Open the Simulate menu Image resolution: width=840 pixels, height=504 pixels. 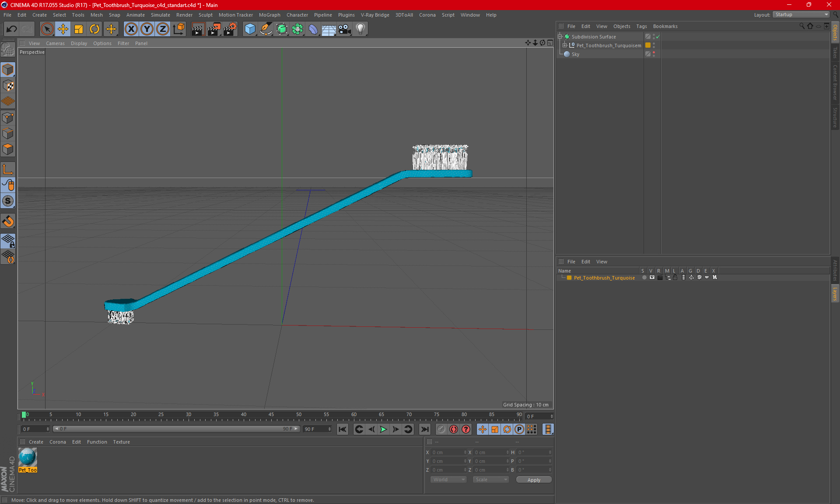[x=160, y=15]
